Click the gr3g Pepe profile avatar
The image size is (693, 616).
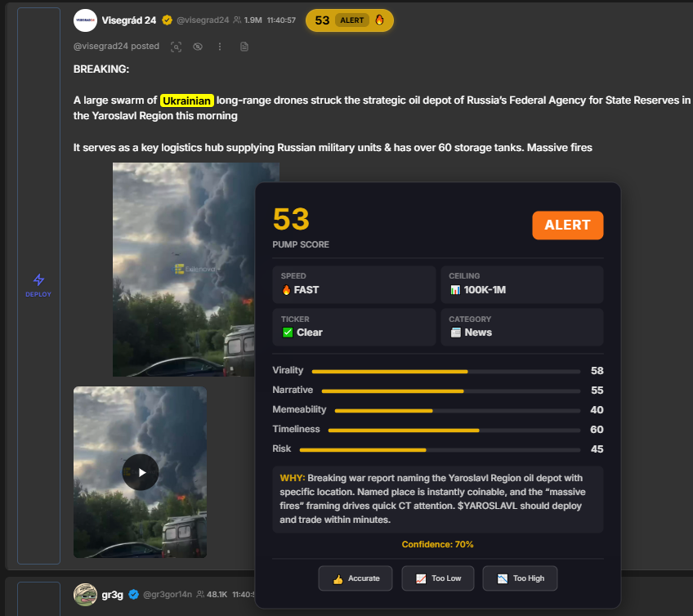(85, 594)
